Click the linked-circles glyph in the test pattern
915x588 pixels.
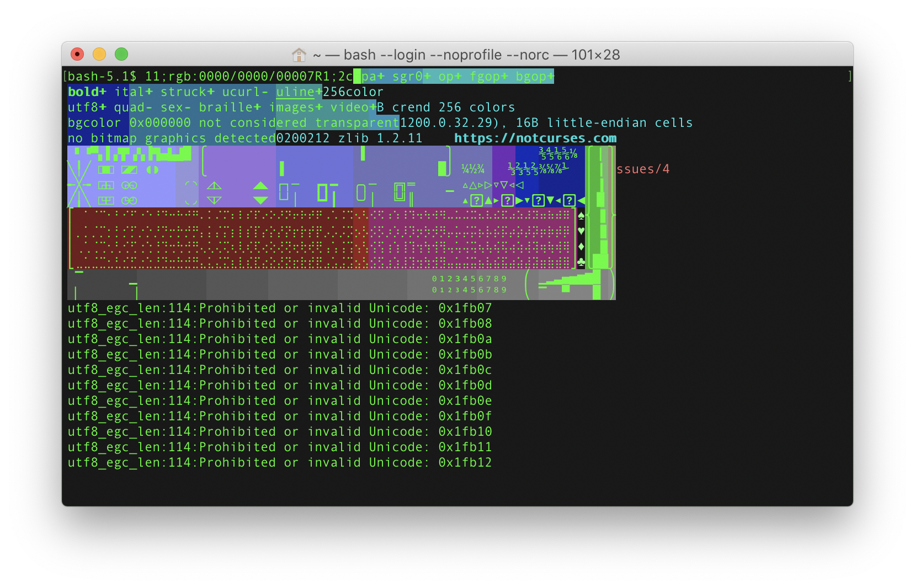pyautogui.click(x=130, y=186)
